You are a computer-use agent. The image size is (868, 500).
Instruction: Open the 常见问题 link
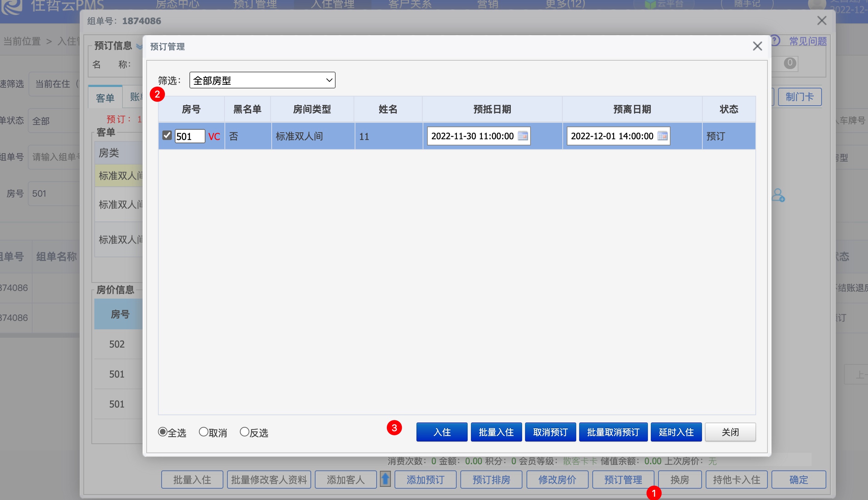(x=808, y=41)
